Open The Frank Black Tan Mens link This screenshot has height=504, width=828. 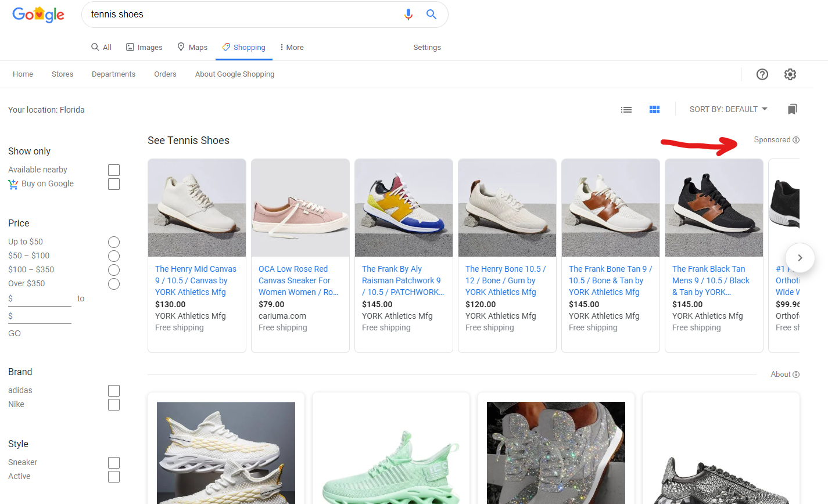click(711, 280)
